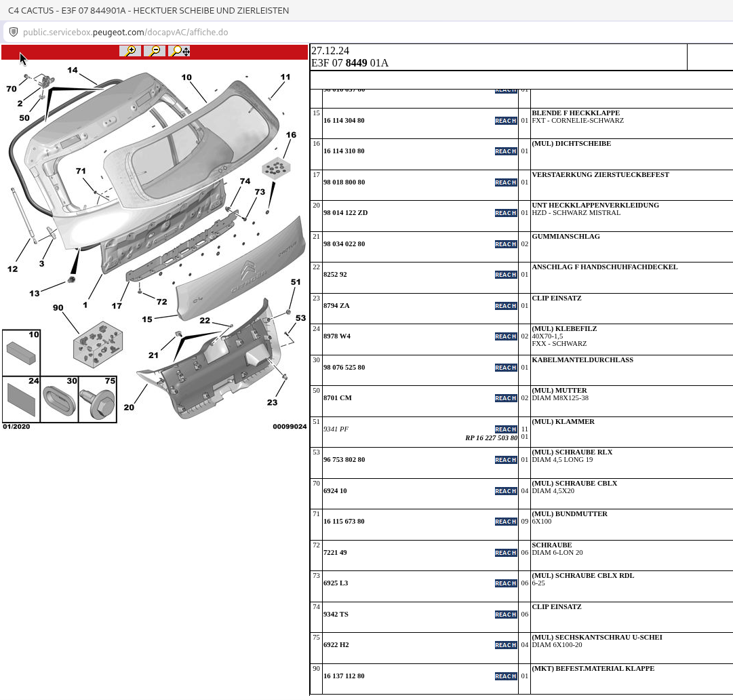Viewport: 733px width, 700px height.
Task: Click REACH badge for part 6922 H2
Action: pyautogui.click(x=506, y=645)
